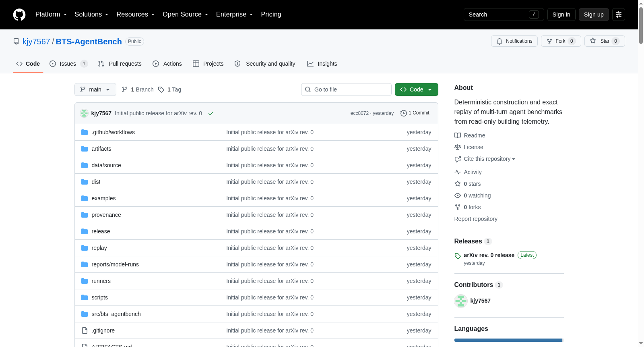Open the Contributors heading link
Viewport: 644px width, 347px height.
(479, 285)
